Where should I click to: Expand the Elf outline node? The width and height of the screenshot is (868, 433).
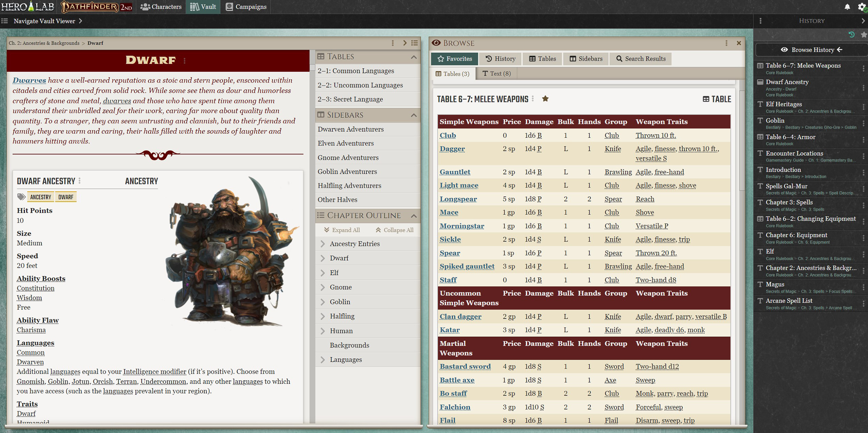(x=323, y=273)
